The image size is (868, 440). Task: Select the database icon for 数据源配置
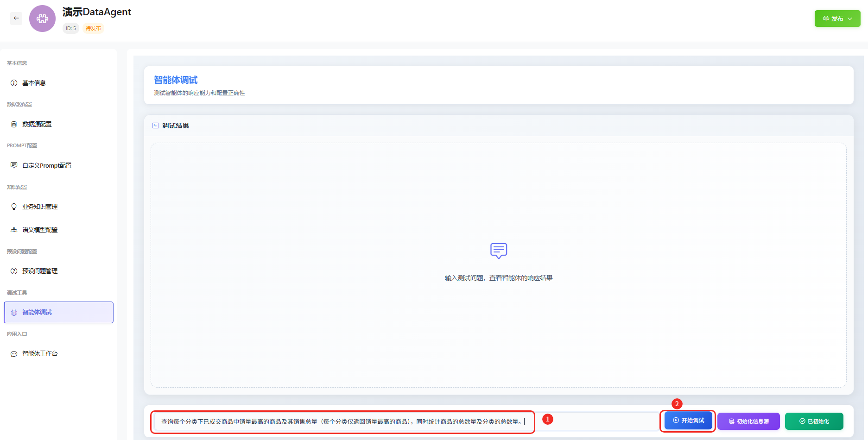click(13, 124)
